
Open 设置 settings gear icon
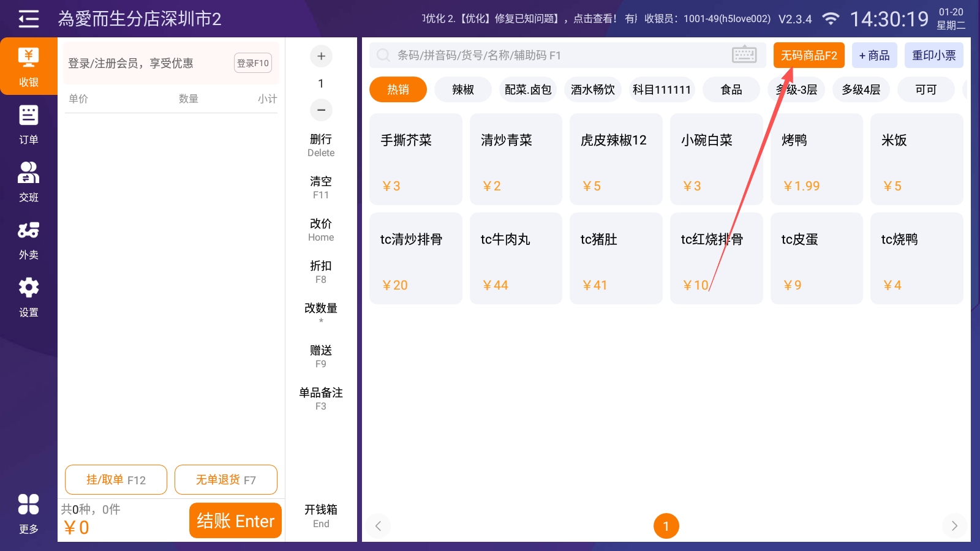coord(28,297)
